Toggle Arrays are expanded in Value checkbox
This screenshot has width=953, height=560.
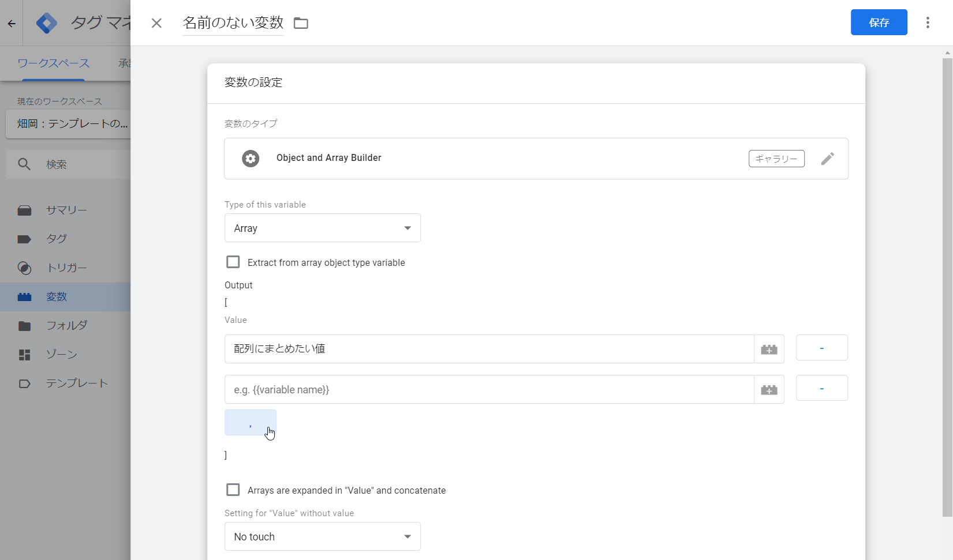click(x=233, y=490)
